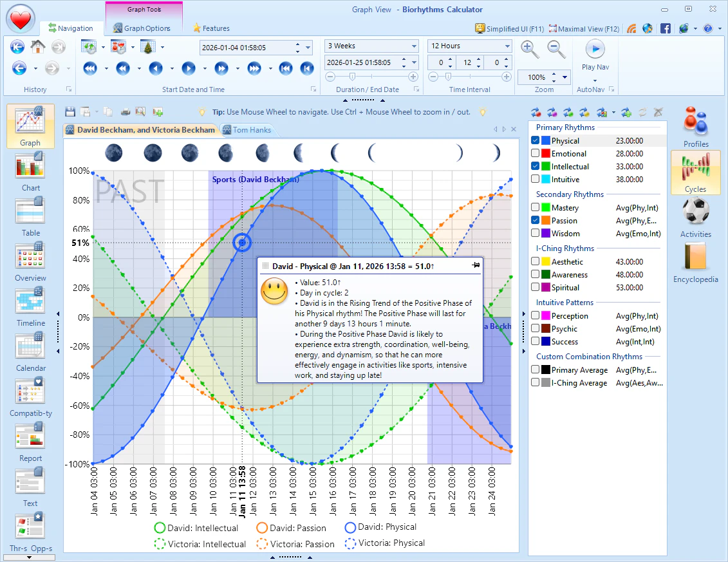Click the save diskette icon above graph
The image size is (728, 562).
[x=70, y=111]
